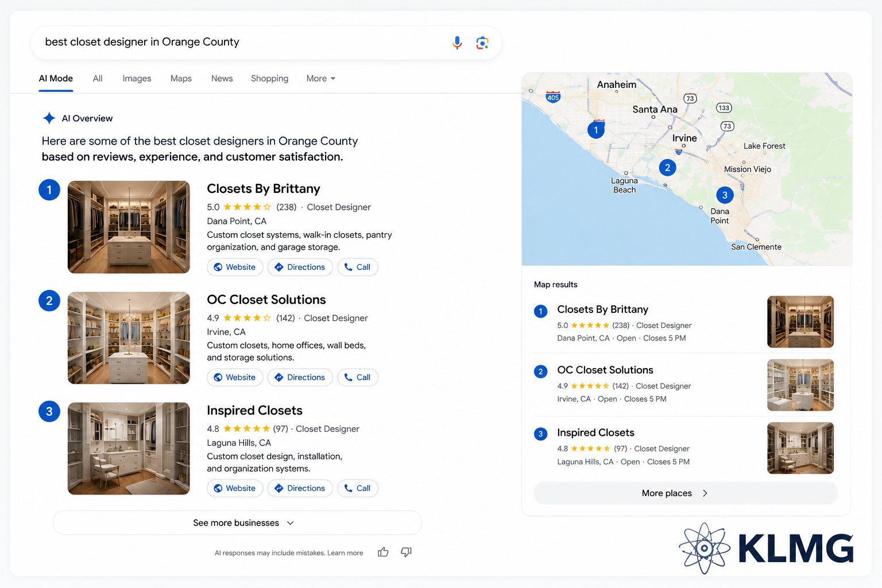Get Directions to OC Closet Solutions

300,377
